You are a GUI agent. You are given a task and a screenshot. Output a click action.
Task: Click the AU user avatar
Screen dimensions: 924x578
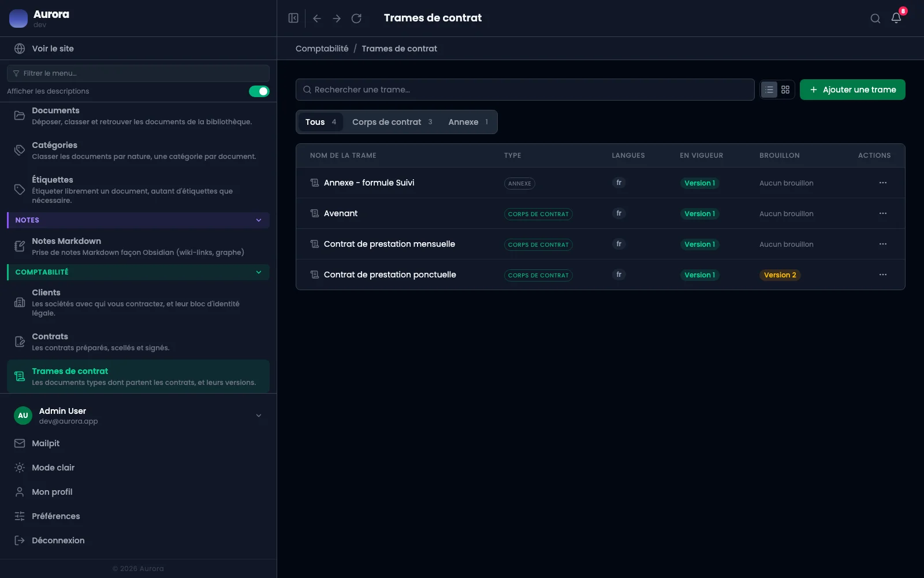coord(23,416)
